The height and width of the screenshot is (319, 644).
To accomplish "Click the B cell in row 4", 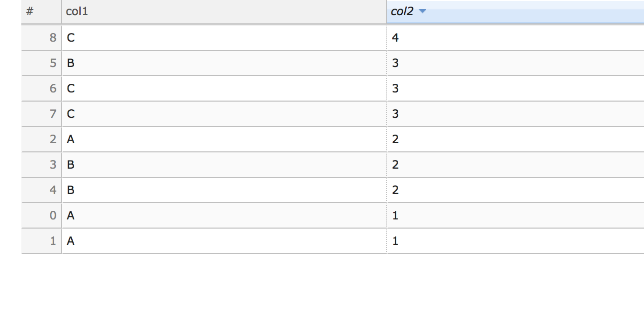I will click(70, 190).
